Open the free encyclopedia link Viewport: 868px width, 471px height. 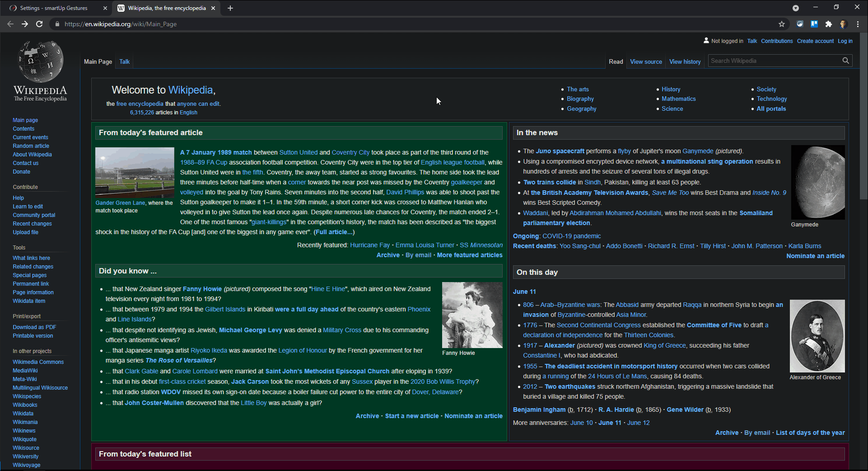(140, 104)
